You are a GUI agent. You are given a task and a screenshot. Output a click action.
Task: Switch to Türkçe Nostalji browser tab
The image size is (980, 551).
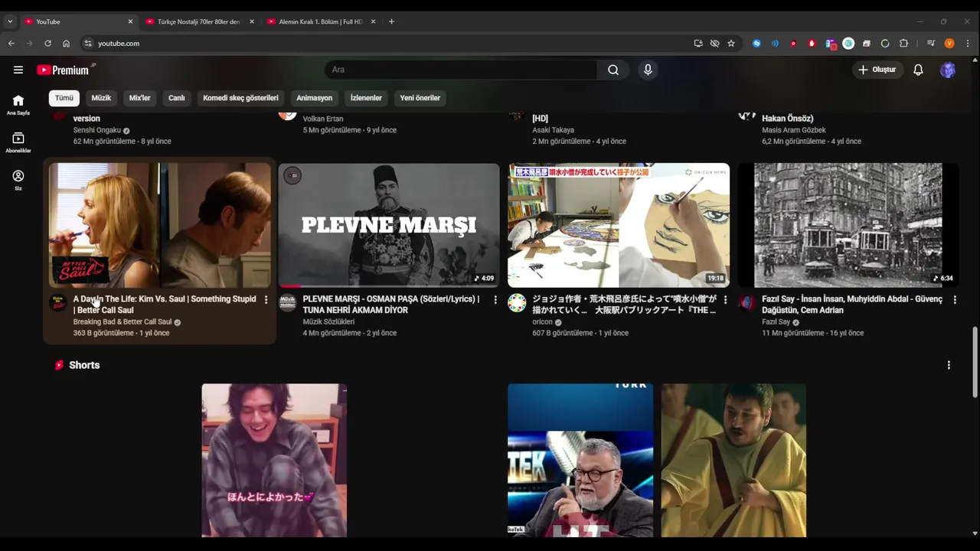[x=198, y=21]
